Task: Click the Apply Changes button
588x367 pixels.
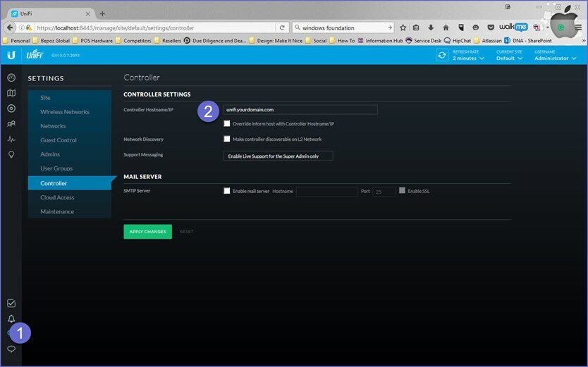Action: (147, 231)
